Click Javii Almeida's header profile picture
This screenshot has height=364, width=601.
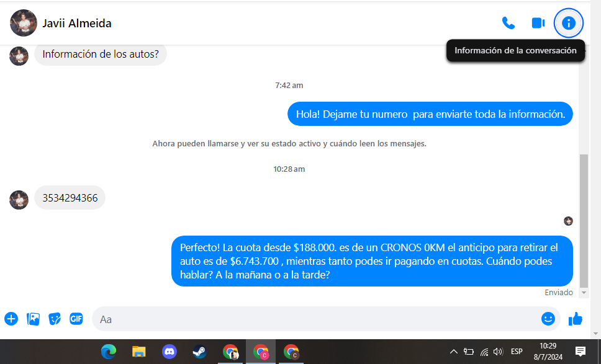pyautogui.click(x=23, y=24)
